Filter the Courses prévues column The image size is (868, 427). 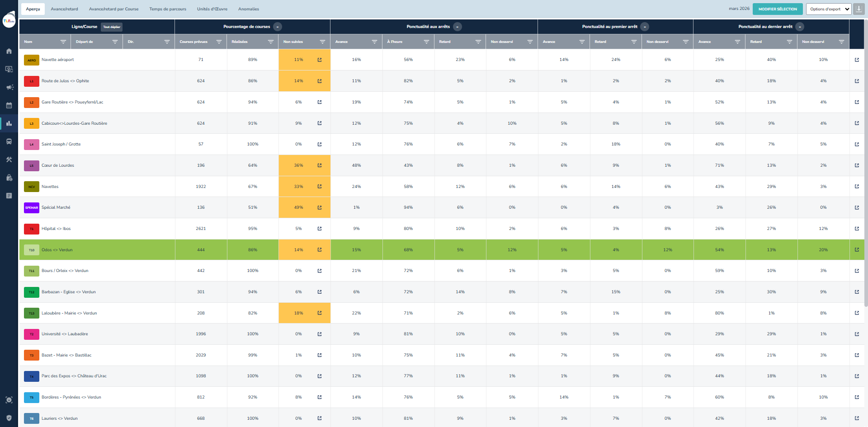tap(219, 42)
